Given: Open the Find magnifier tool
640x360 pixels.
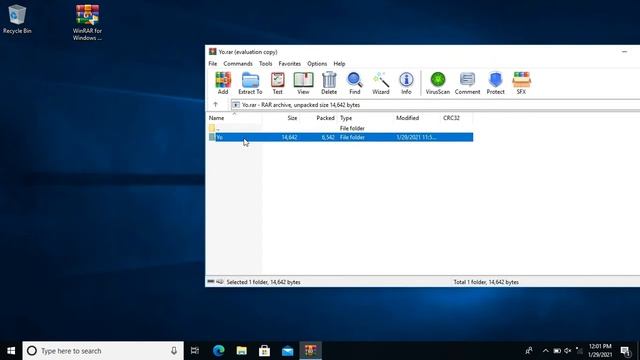Looking at the screenshot, I should coord(355,83).
